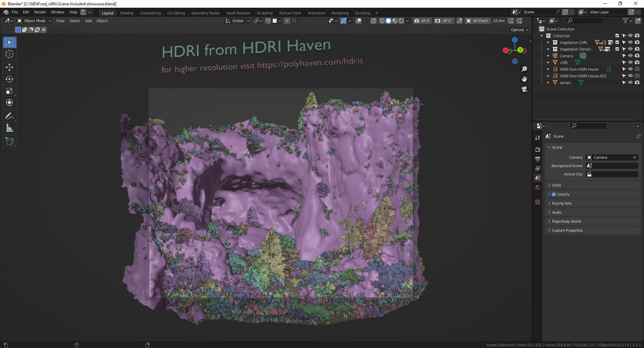The width and height of the screenshot is (644, 348).
Task: Switch to material preview shading
Action: point(395,21)
